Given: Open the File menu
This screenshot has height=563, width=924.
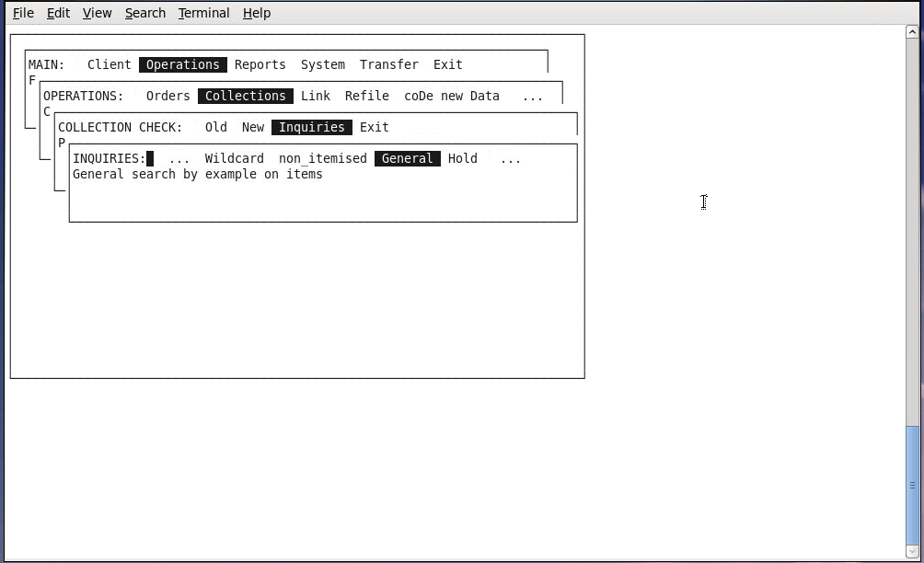Looking at the screenshot, I should pyautogui.click(x=23, y=13).
